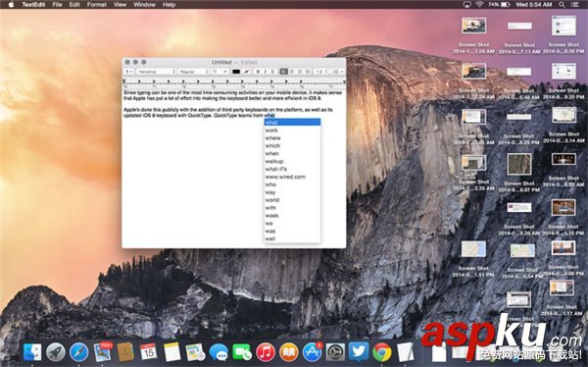The width and height of the screenshot is (588, 367).
Task: Open the Edit menu
Action: [74, 5]
